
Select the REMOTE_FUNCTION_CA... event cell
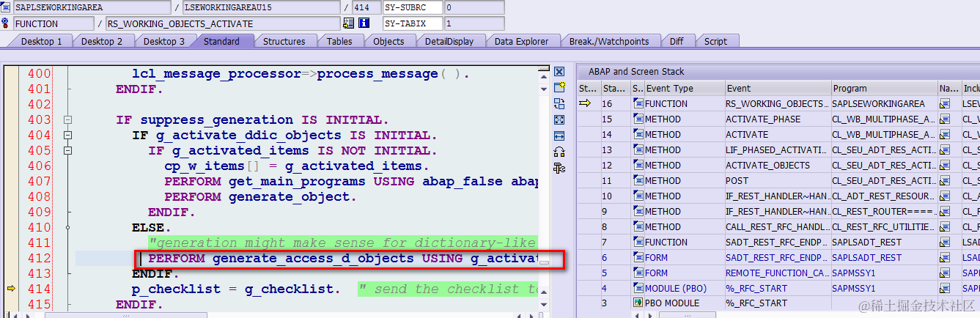(778, 273)
